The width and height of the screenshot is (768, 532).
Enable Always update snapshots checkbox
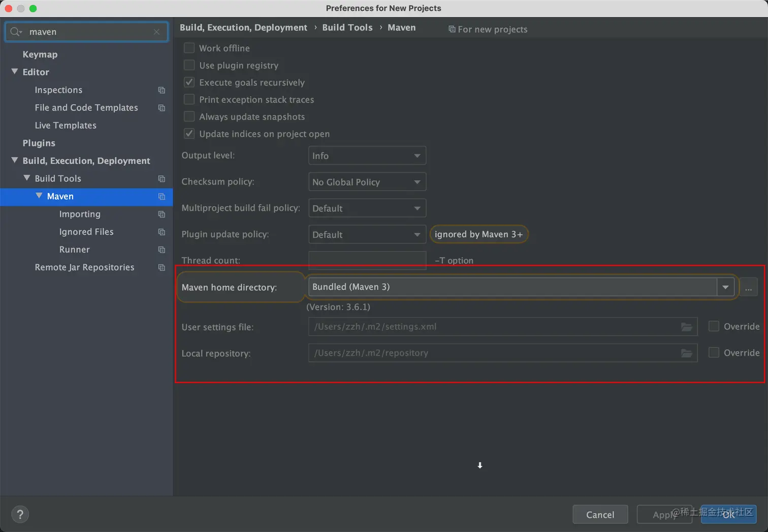(x=189, y=117)
